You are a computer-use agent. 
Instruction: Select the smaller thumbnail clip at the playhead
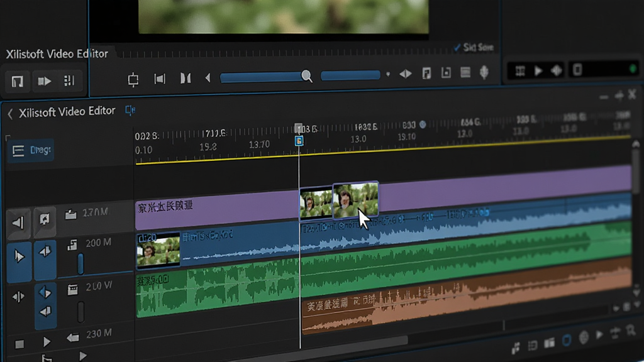[316, 203]
